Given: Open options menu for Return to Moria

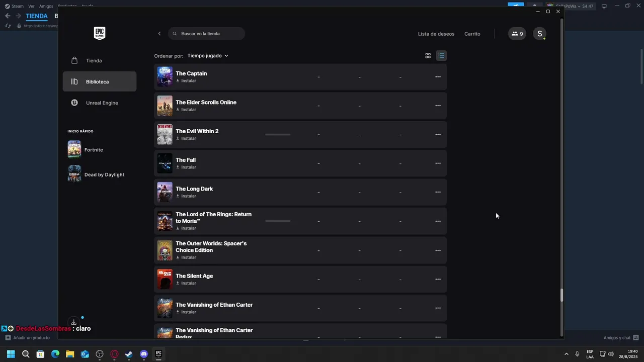Looking at the screenshot, I should tap(438, 221).
